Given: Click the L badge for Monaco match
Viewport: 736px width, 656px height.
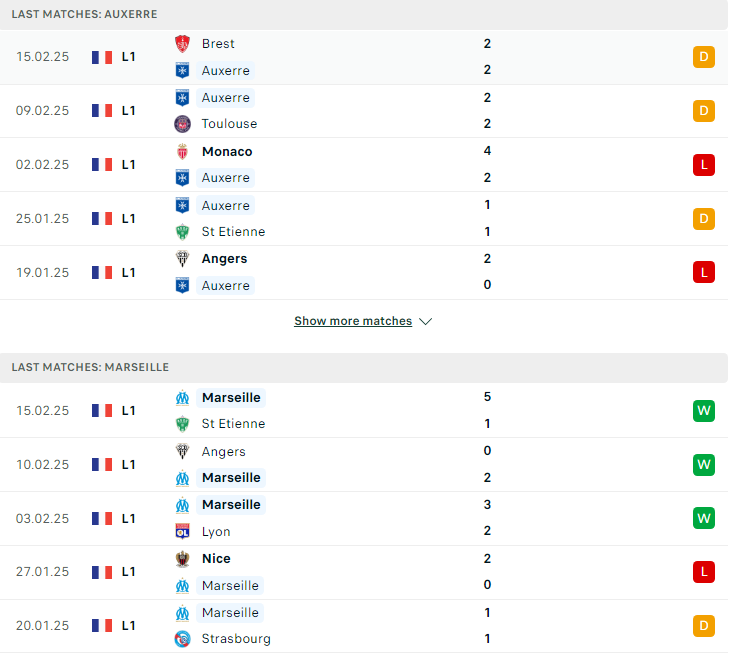Looking at the screenshot, I should tap(704, 165).
